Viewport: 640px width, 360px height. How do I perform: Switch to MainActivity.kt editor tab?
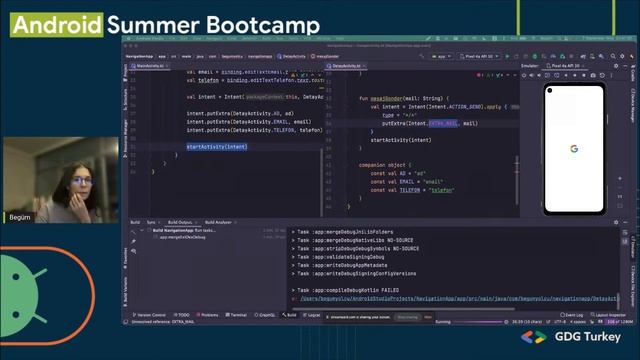[x=149, y=66]
